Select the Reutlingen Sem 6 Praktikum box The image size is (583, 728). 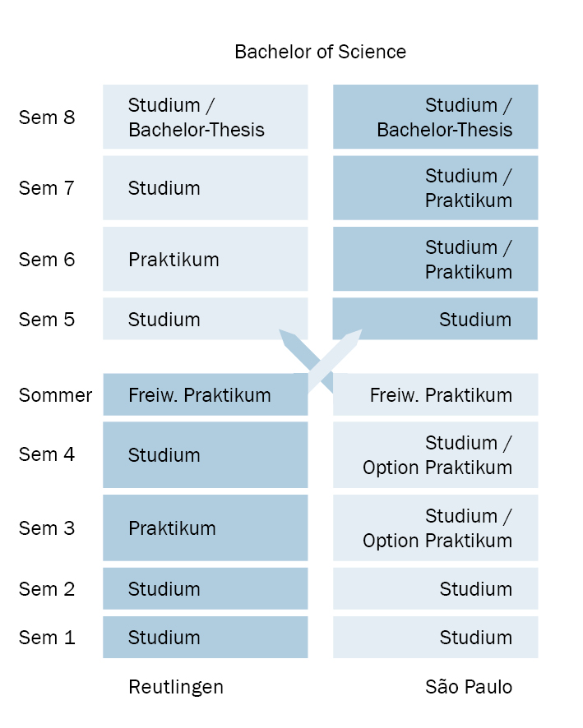(205, 260)
